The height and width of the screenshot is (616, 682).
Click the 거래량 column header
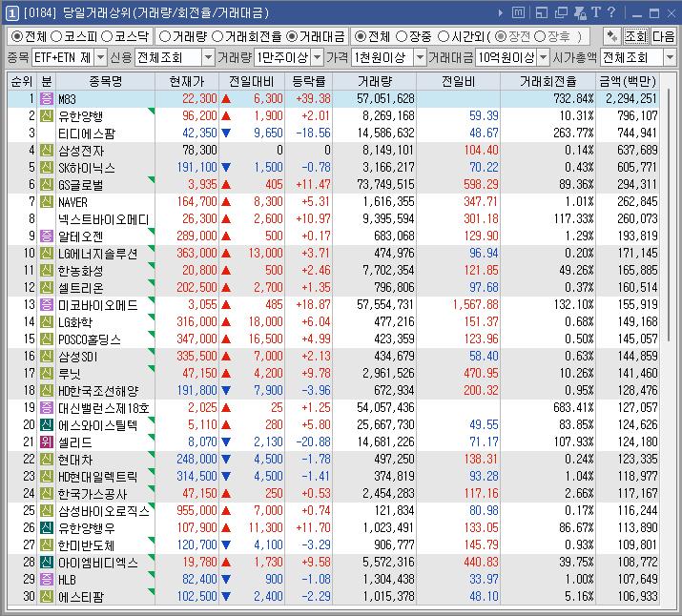click(375, 81)
